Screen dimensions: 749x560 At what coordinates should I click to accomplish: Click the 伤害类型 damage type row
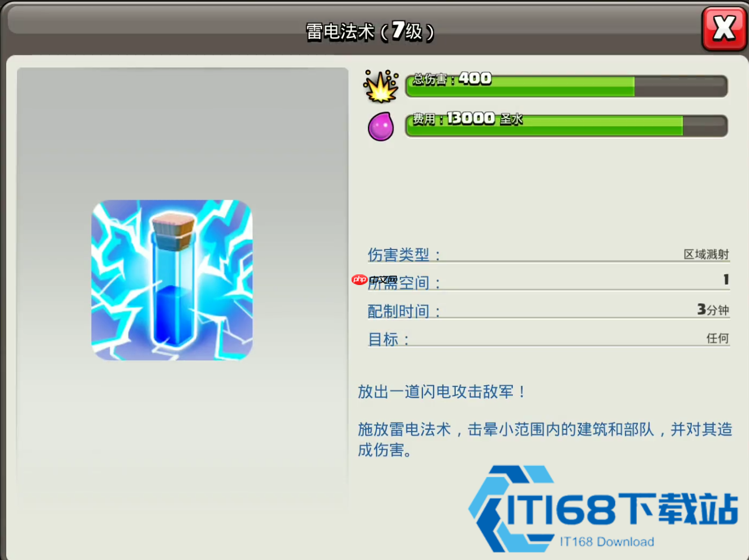coord(549,255)
